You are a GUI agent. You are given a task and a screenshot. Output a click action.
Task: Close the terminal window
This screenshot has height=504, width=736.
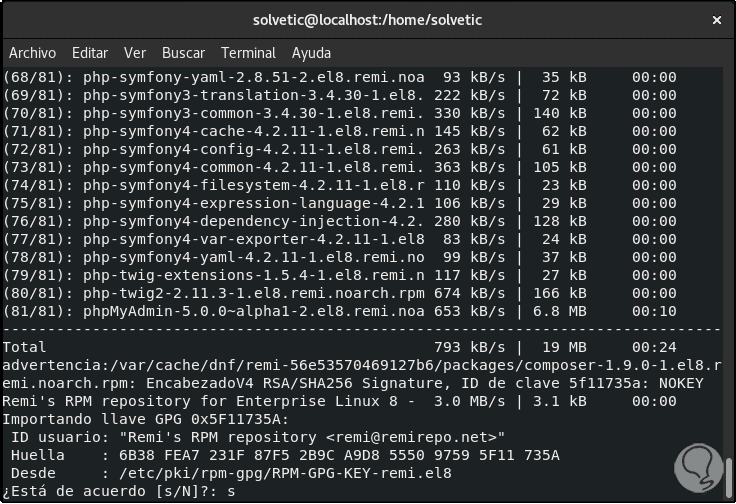coord(716,20)
